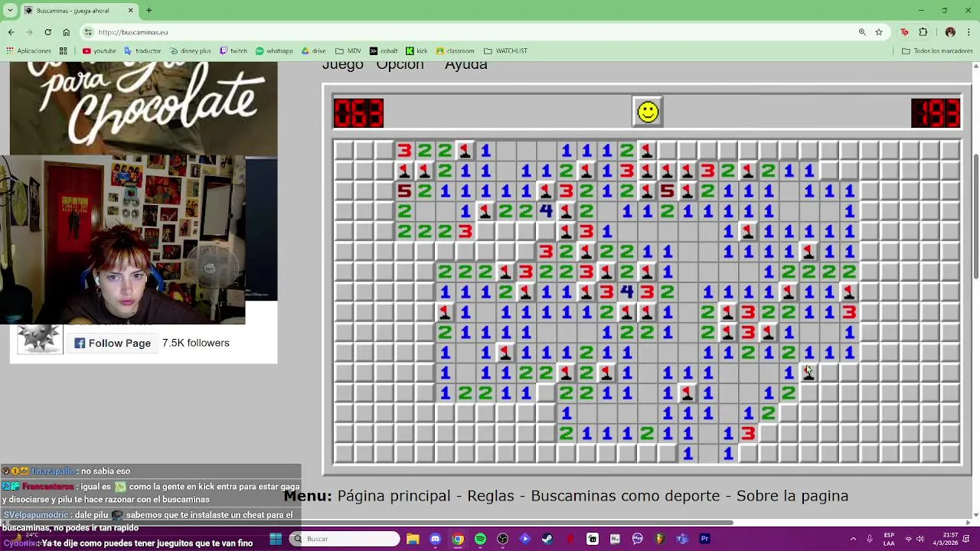Open the Sobre la pagina link
980x551 pixels.
pyautogui.click(x=792, y=496)
